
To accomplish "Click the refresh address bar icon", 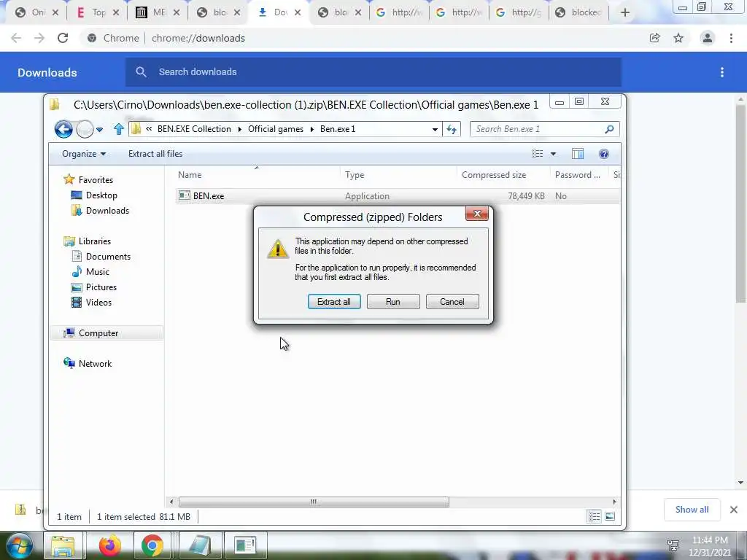I will click(451, 129).
